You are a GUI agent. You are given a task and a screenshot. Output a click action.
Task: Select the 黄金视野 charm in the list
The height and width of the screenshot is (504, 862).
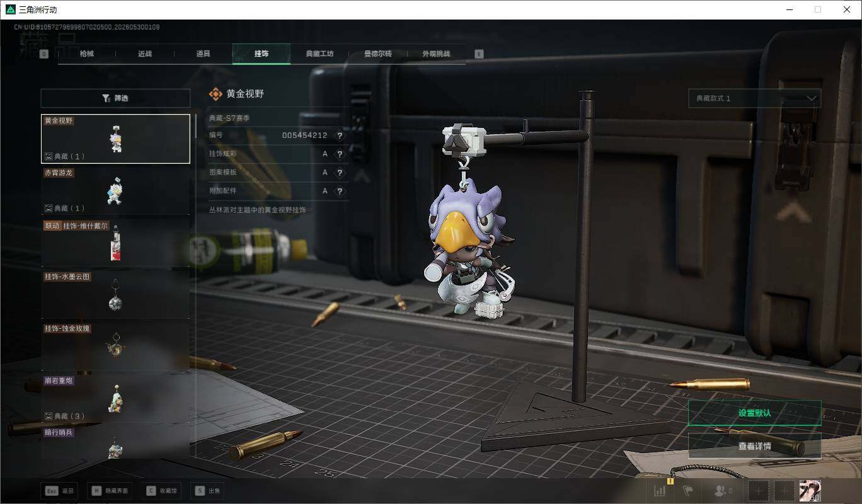pyautogui.click(x=115, y=139)
